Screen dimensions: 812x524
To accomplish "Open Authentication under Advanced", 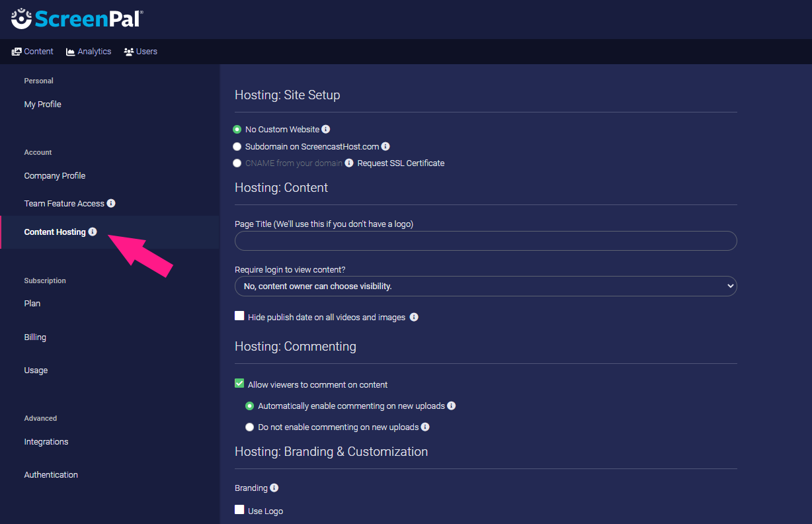I will 51,474.
